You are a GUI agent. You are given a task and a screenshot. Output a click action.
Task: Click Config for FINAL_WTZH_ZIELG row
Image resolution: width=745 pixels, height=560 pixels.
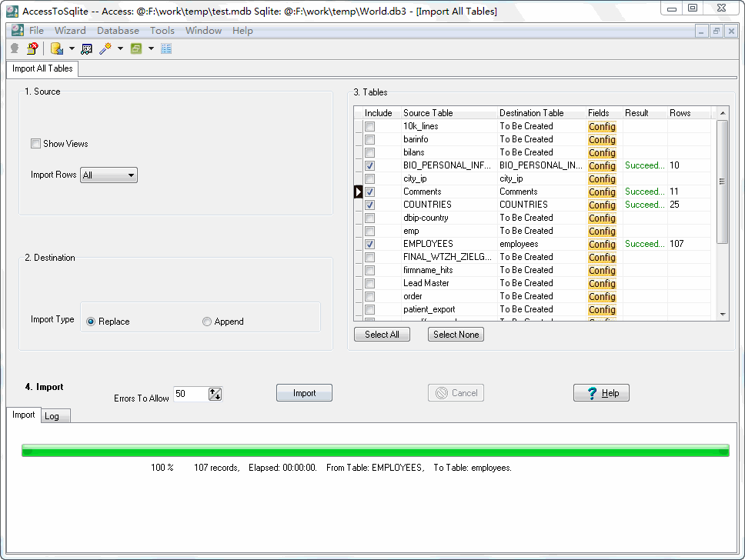pos(602,257)
